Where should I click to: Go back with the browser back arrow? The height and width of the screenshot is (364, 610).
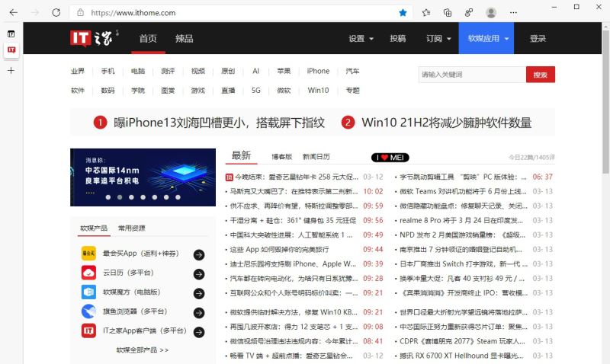click(14, 12)
